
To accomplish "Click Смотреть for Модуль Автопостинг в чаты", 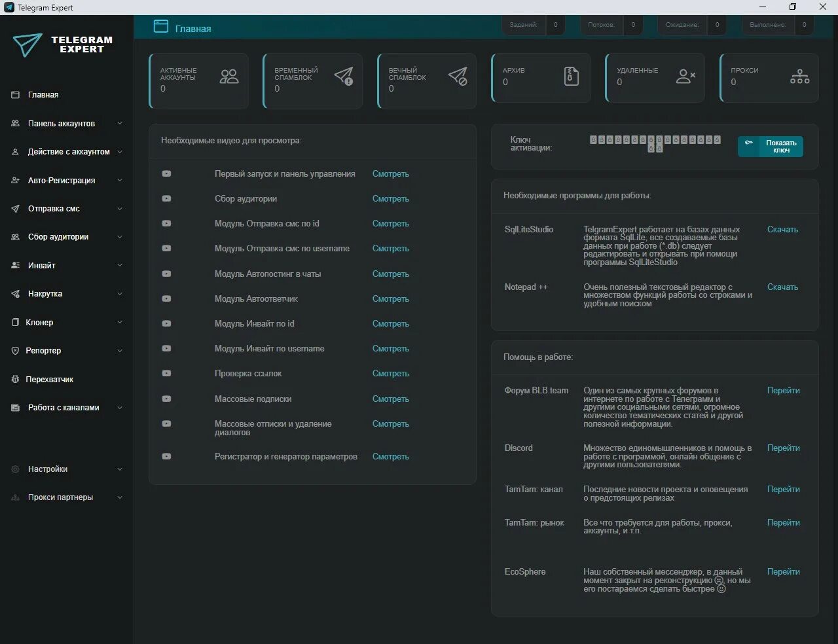I will (391, 274).
